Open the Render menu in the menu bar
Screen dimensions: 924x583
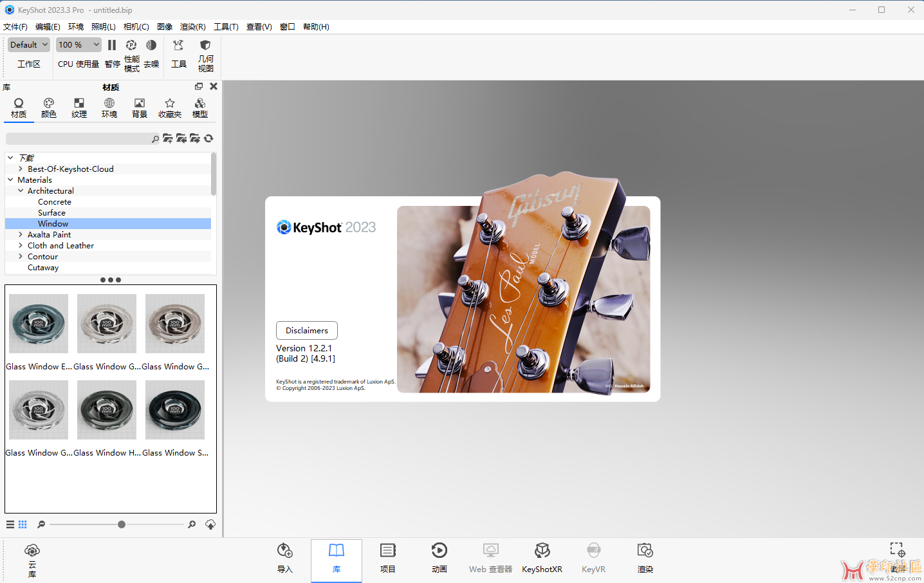(x=192, y=27)
